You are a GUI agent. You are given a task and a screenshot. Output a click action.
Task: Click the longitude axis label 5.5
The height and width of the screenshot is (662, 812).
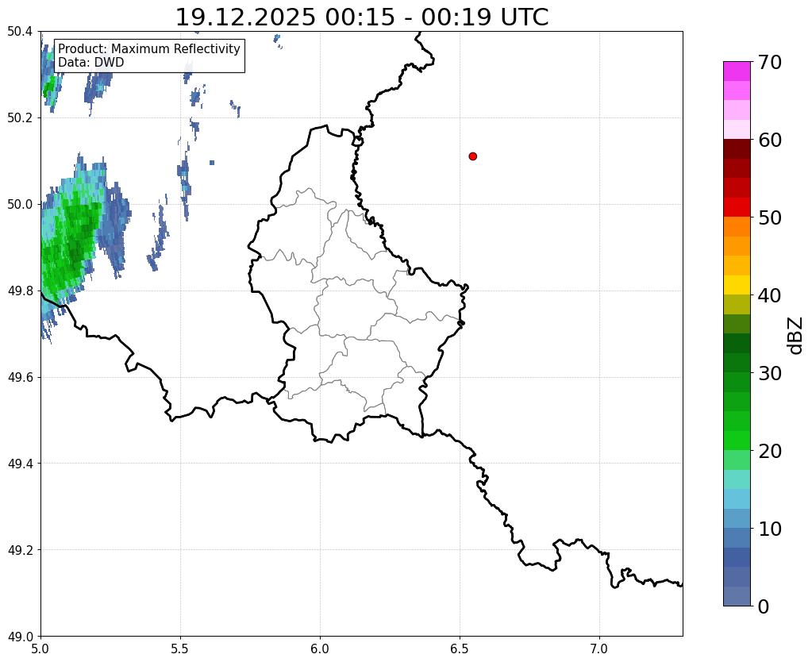(180, 649)
